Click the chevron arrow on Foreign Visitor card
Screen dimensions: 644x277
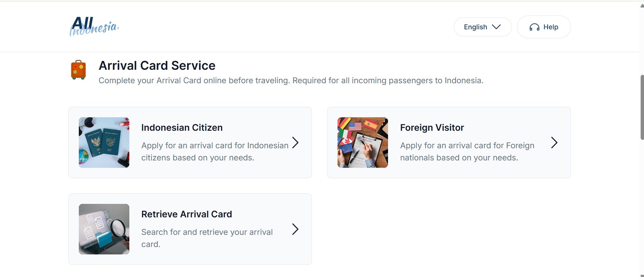554,143
